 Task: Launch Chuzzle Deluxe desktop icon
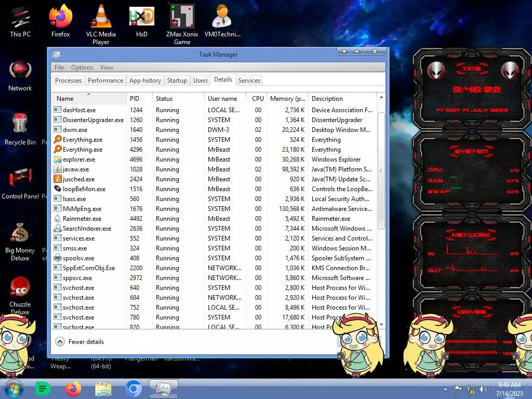tap(20, 296)
